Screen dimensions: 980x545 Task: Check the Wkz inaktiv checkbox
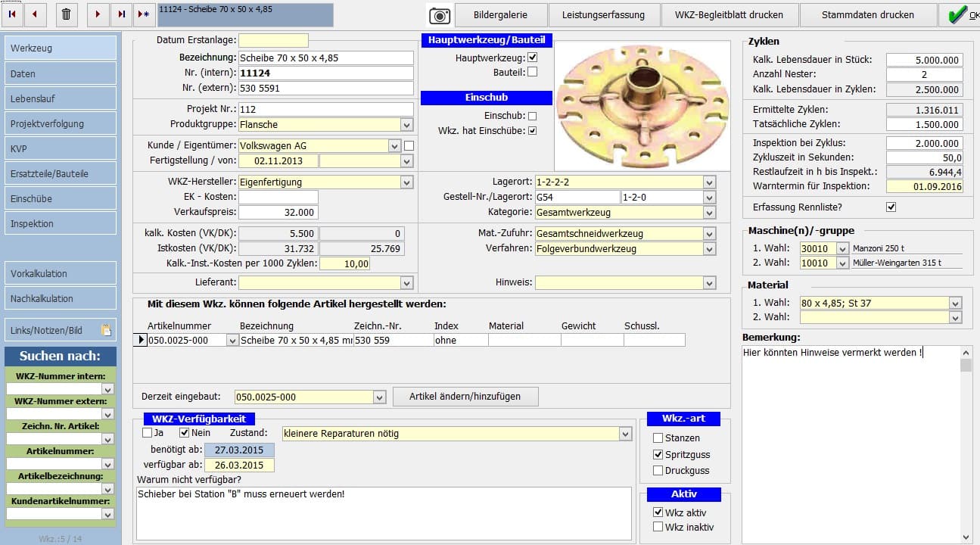pos(658,527)
